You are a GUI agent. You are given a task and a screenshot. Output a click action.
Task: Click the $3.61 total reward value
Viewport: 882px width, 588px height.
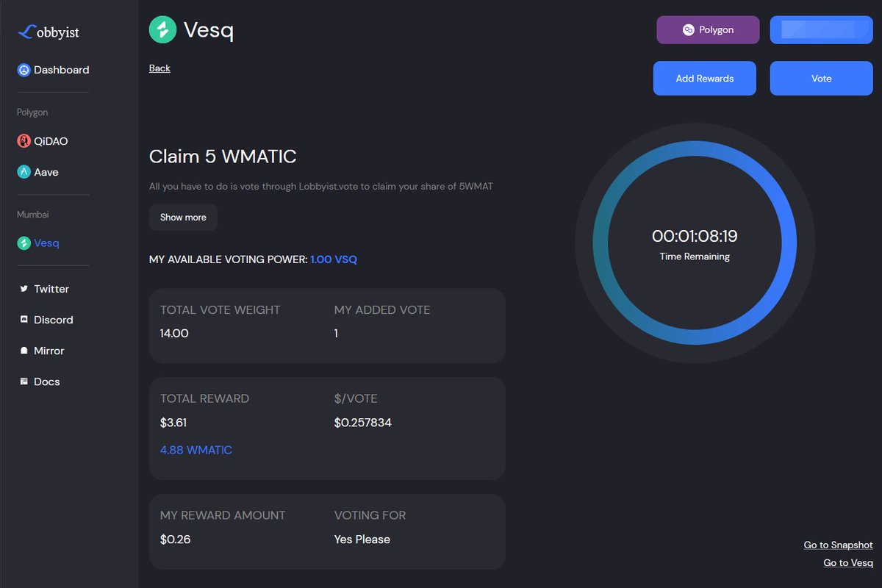coord(173,423)
